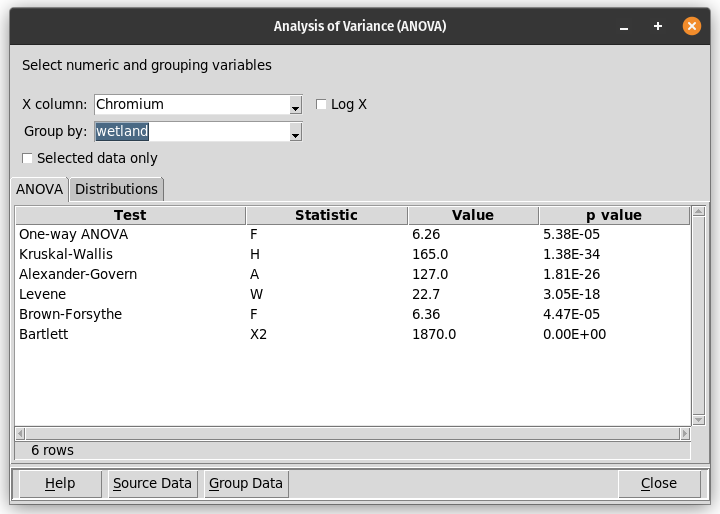This screenshot has height=514, width=720.
Task: Click the horizontal scrollbar track
Action: 353,433
